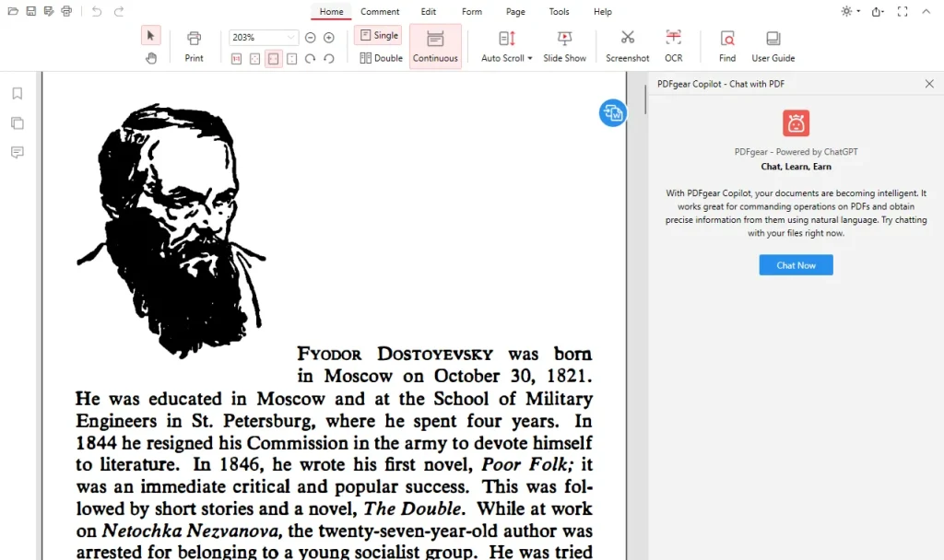Screen dimensions: 944x560
Task: Zoom in with the plus icon
Action: [329, 37]
